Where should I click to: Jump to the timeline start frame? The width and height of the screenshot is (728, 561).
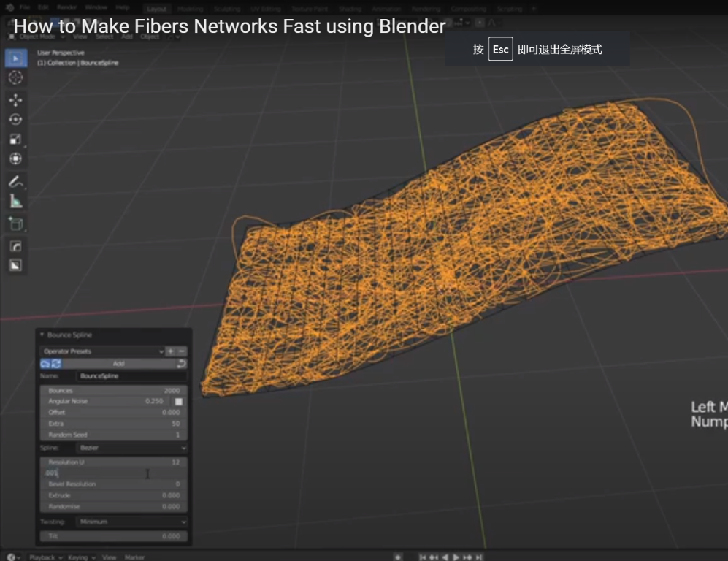click(423, 557)
